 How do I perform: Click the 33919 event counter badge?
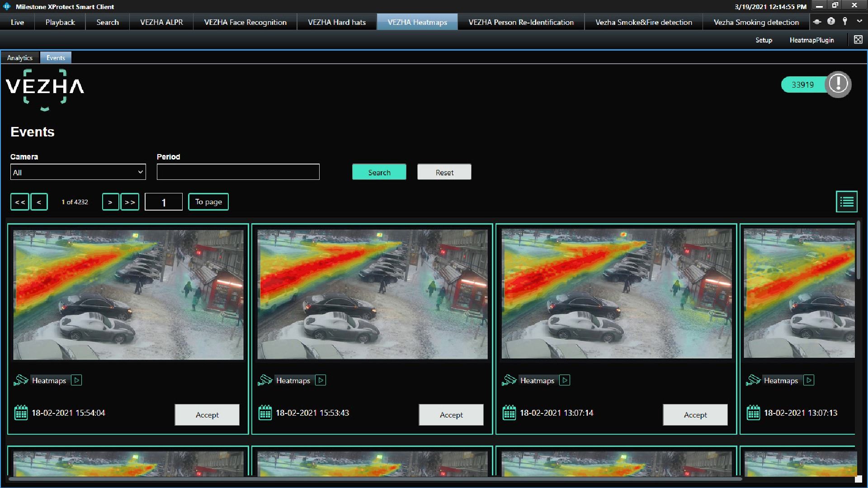click(x=803, y=84)
